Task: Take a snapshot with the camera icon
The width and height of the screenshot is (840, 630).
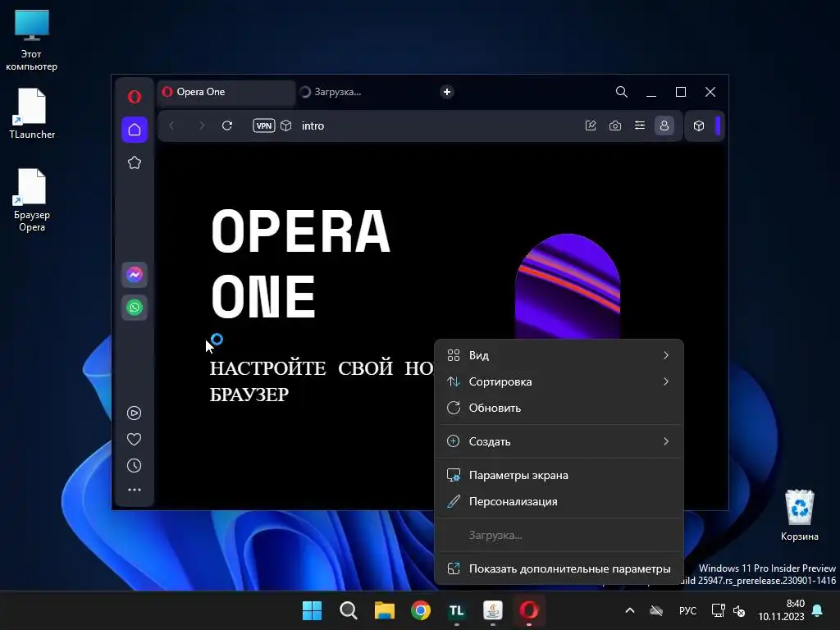Action: click(615, 126)
